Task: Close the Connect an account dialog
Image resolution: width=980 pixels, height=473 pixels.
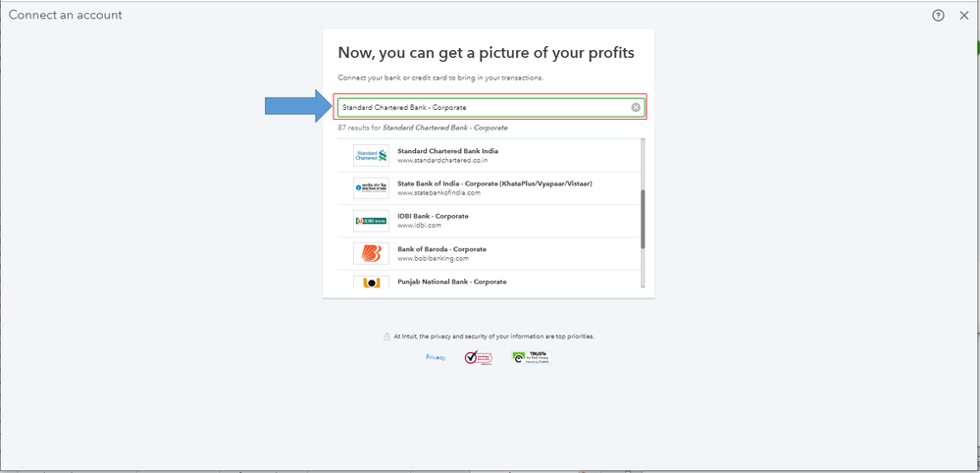Action: tap(964, 16)
